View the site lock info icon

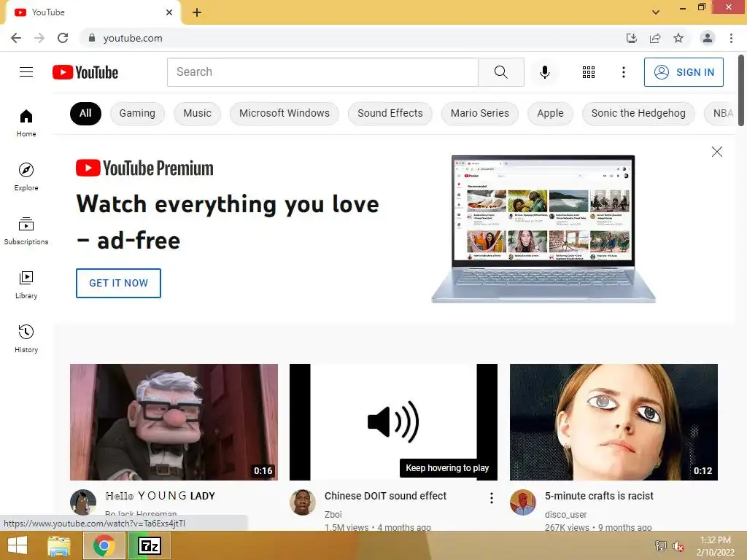(91, 38)
